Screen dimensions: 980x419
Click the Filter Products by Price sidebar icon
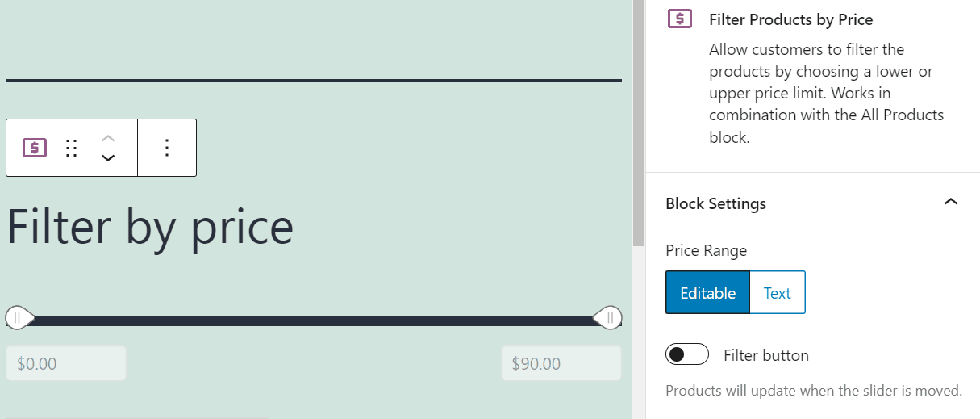[x=680, y=19]
